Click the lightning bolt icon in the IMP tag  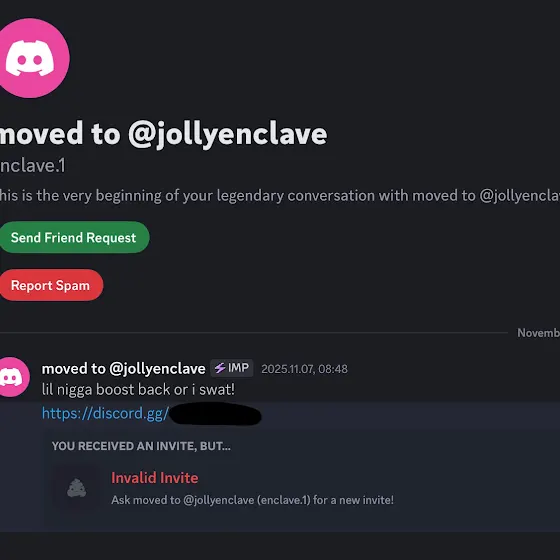tap(219, 368)
